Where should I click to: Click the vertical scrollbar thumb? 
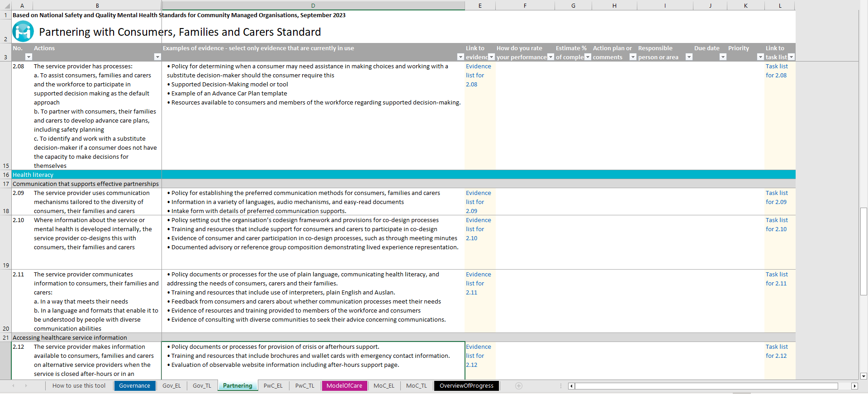point(863,251)
